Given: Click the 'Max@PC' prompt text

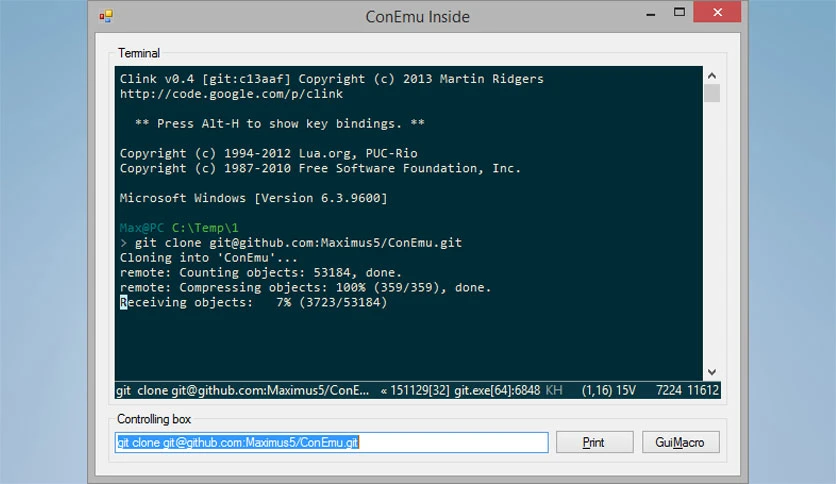Looking at the screenshot, I should [141, 228].
